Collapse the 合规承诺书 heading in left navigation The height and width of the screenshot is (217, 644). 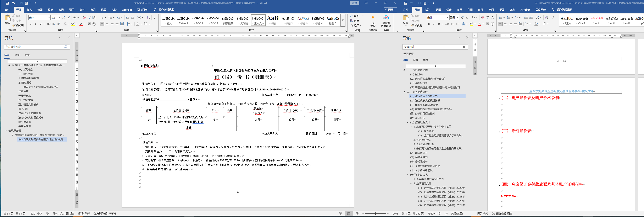click(6, 131)
